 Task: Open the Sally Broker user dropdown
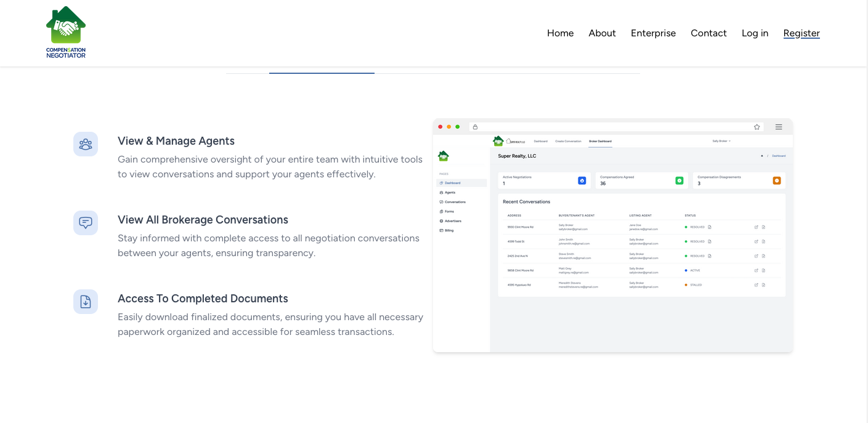[721, 141]
